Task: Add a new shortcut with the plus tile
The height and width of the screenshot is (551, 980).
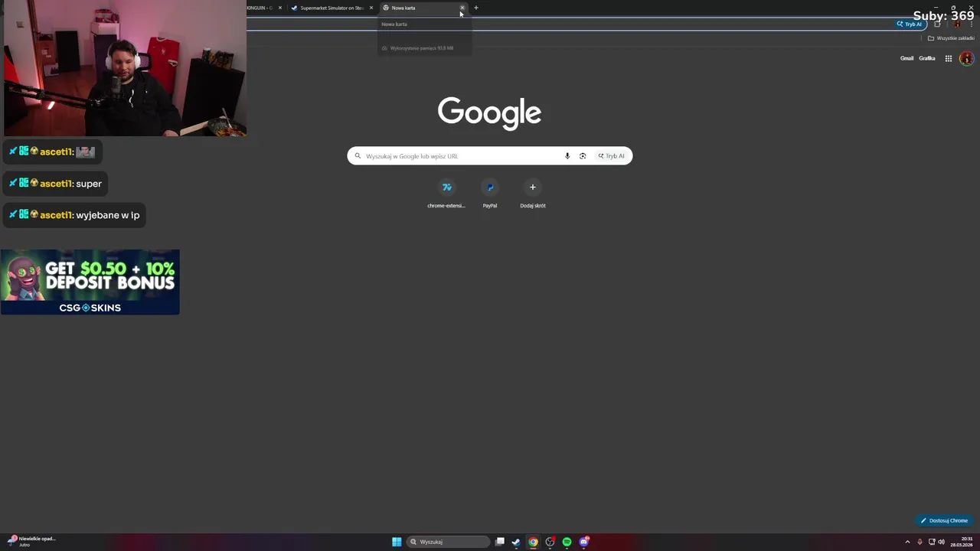Action: [x=533, y=193]
